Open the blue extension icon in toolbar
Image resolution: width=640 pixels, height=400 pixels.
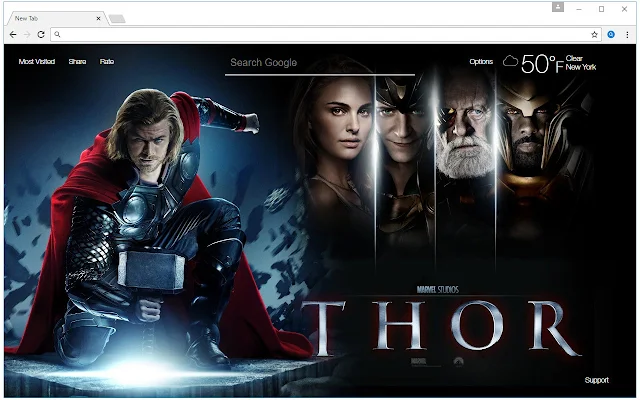tap(611, 35)
